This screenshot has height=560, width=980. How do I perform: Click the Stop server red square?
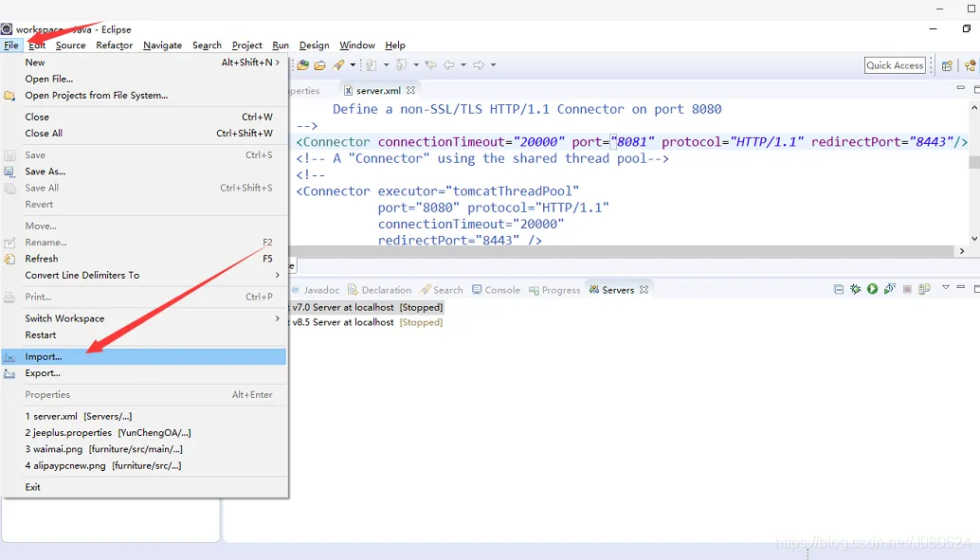point(907,289)
